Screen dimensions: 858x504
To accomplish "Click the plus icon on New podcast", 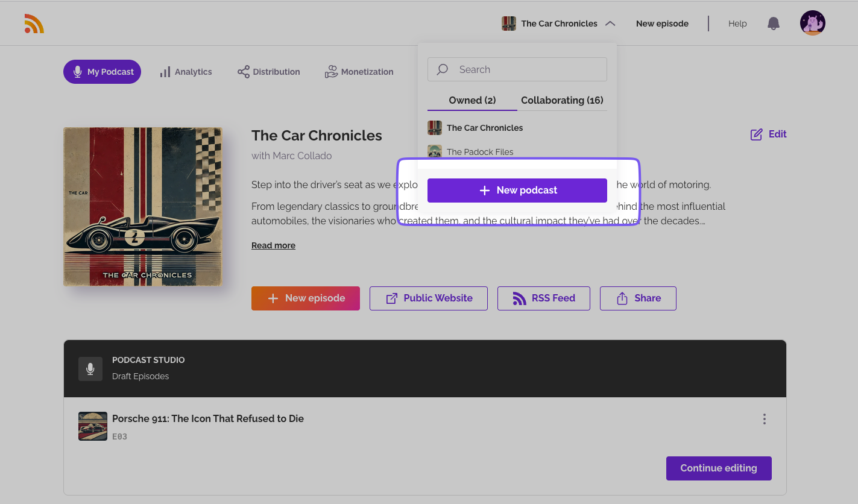I will [x=484, y=191].
